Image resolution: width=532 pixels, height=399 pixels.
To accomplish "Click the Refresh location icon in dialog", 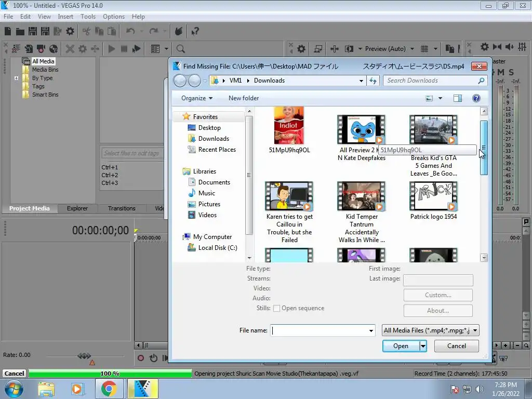I will 373,81.
